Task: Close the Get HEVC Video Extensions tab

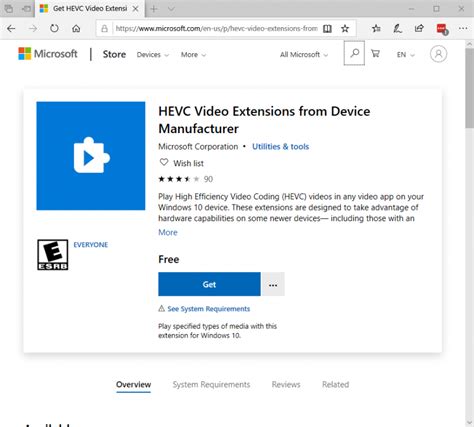Action: pyautogui.click(x=136, y=9)
